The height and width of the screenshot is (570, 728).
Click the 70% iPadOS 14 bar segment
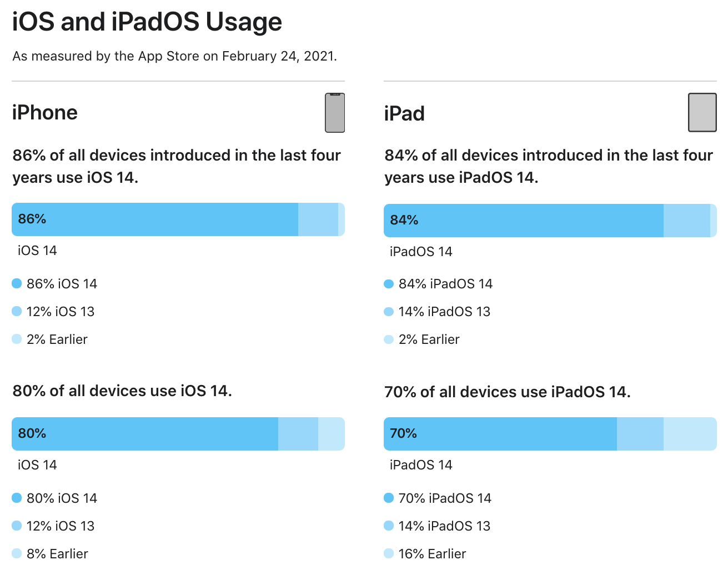point(500,434)
